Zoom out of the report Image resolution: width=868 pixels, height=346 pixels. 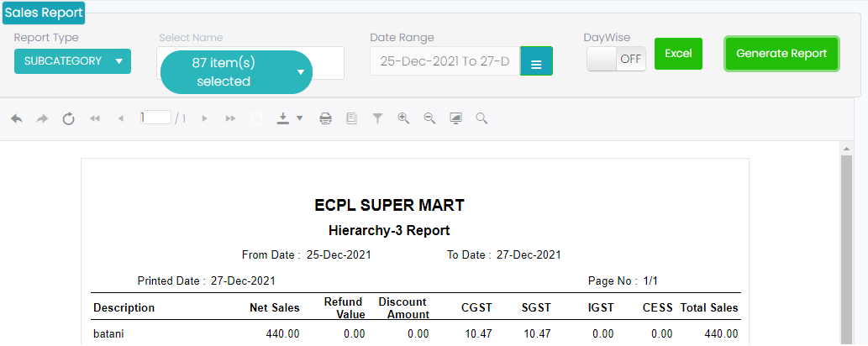(429, 119)
